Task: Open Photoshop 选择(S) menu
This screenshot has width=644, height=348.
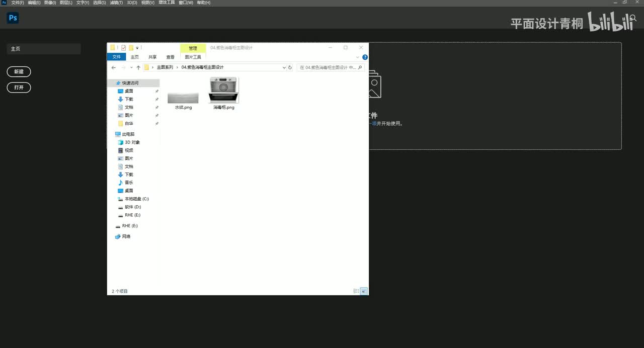Action: click(x=100, y=3)
